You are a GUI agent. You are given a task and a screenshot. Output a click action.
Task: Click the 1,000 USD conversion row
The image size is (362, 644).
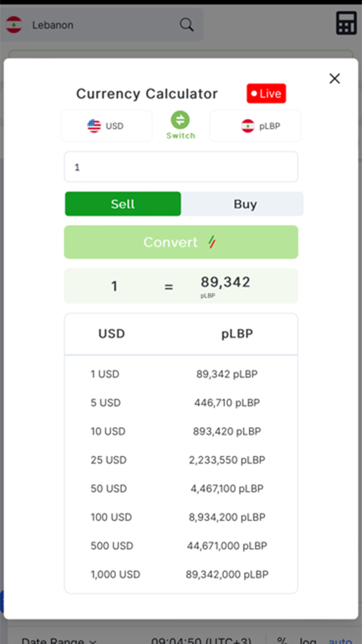180,574
